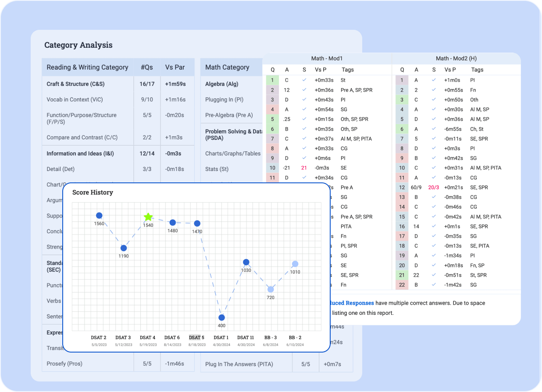Click the red 21 mark in Math Mod1
This screenshot has width=542, height=392.
click(304, 168)
